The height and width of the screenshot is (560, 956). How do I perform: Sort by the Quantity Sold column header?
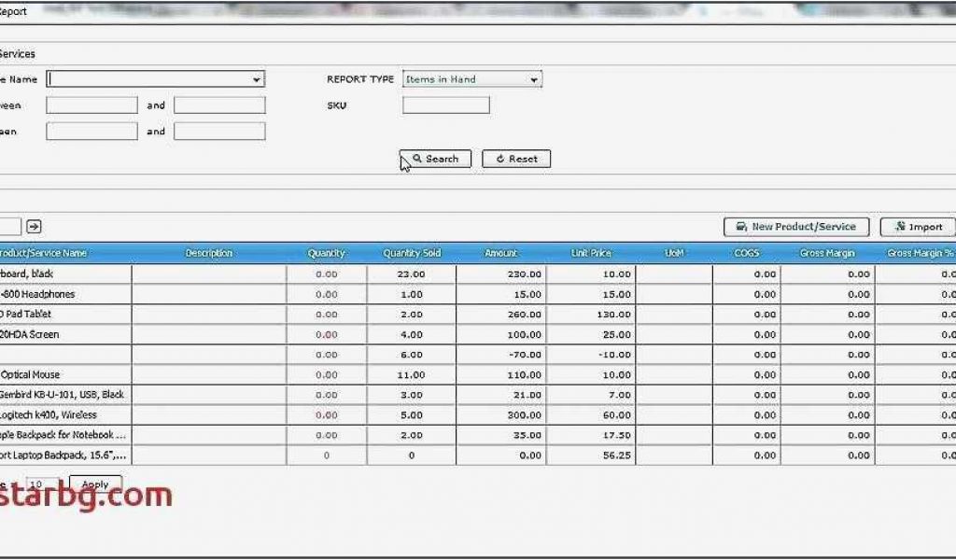point(412,253)
